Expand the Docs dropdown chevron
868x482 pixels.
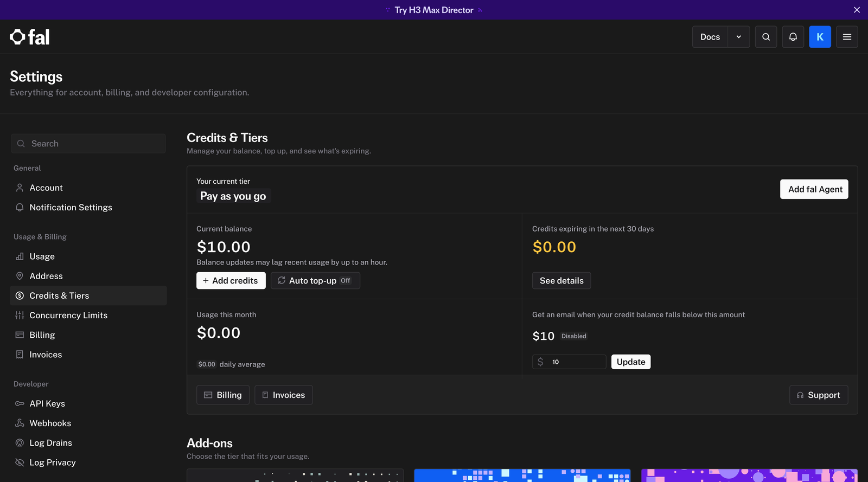[x=739, y=37]
